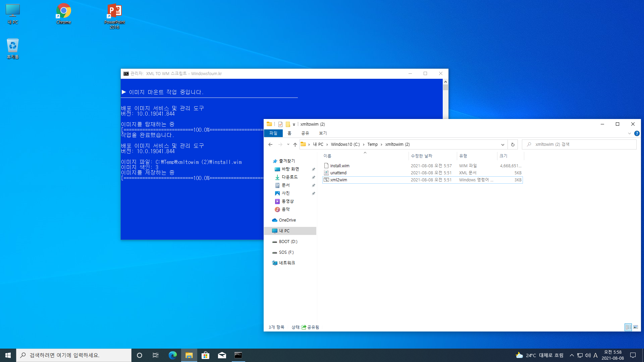Open the volume icon in system tray
This screenshot has width=644, height=362.
click(x=588, y=355)
